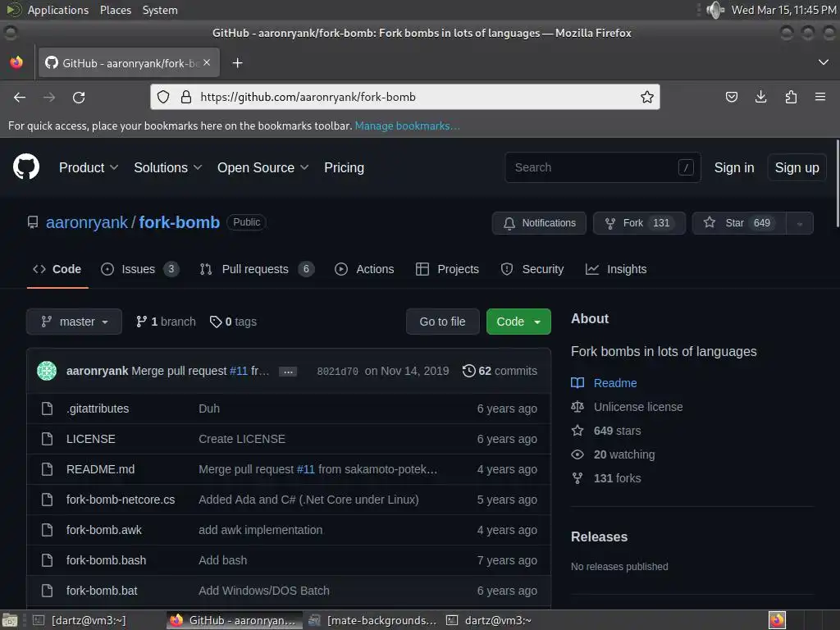The image size is (840, 630).
Task: Click the tracking protection shield icon
Action: (x=163, y=97)
